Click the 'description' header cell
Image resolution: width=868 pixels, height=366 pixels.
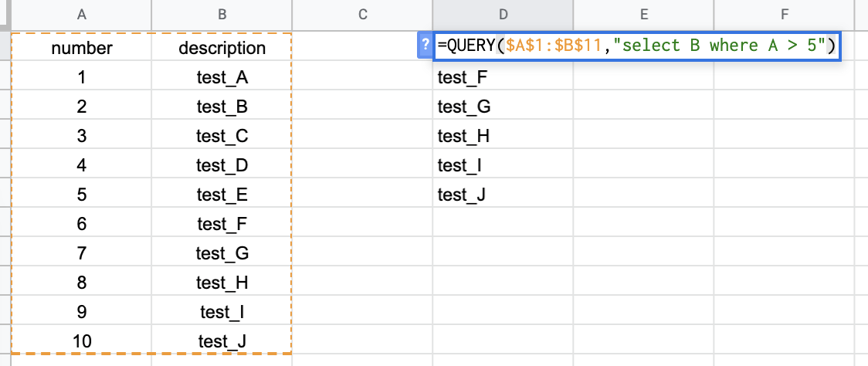point(222,48)
